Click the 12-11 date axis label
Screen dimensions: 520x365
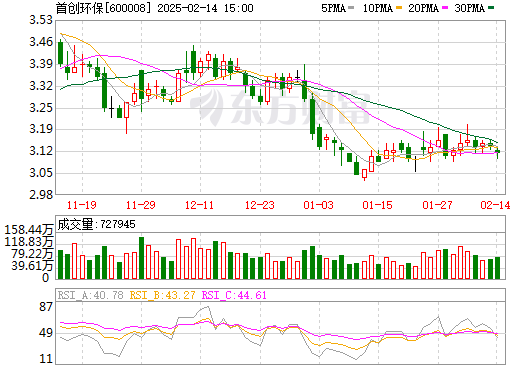[x=199, y=205]
